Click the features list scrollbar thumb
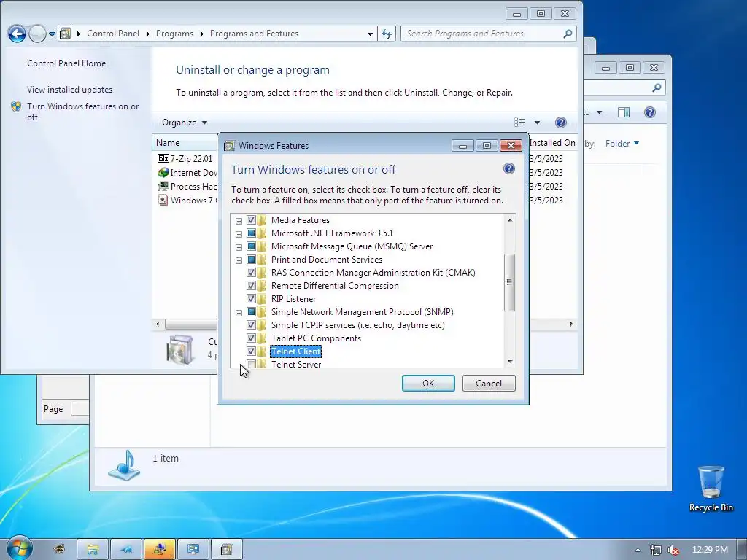The width and height of the screenshot is (747, 560). [x=509, y=282]
